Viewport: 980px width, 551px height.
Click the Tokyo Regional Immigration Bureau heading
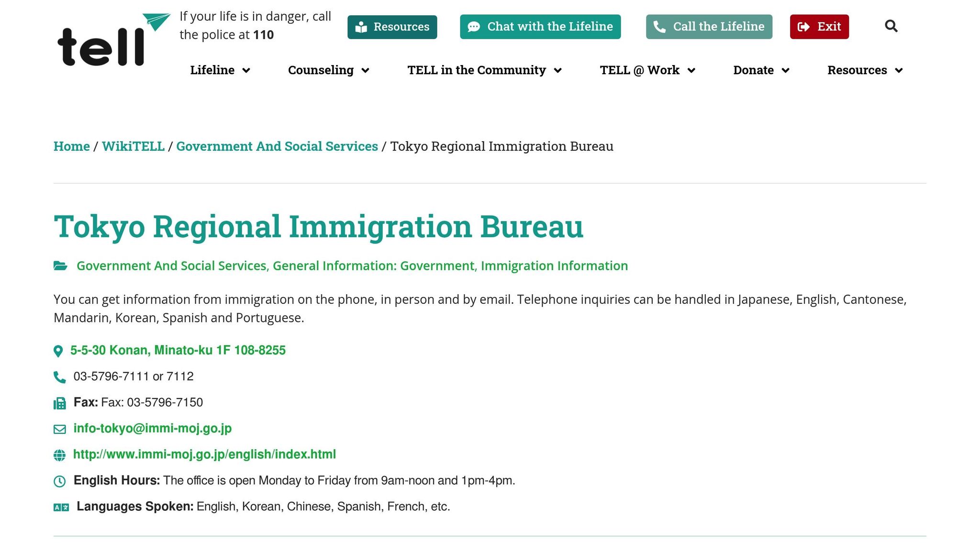[318, 226]
